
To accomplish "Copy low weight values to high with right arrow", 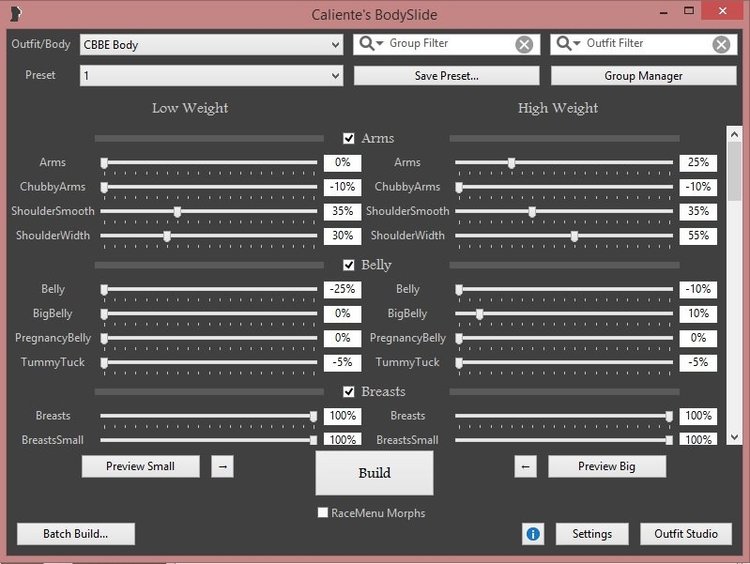I will point(222,466).
